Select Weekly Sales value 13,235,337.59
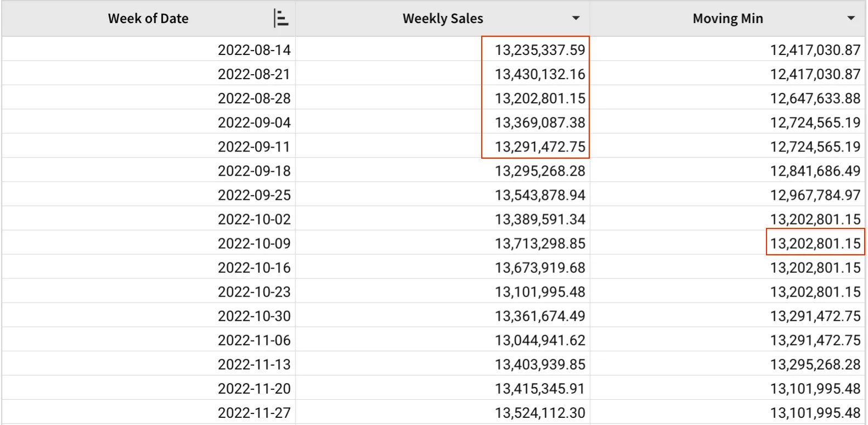 (x=540, y=50)
